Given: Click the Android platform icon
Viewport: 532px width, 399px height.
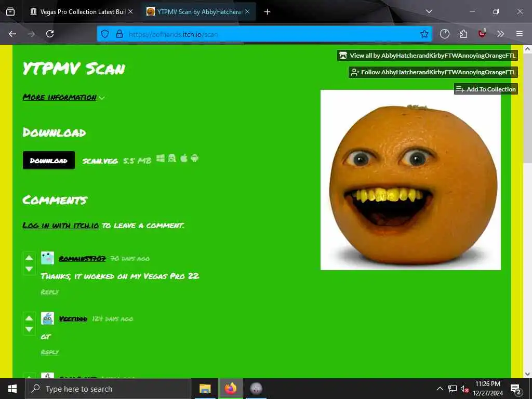Looking at the screenshot, I should click(195, 158).
